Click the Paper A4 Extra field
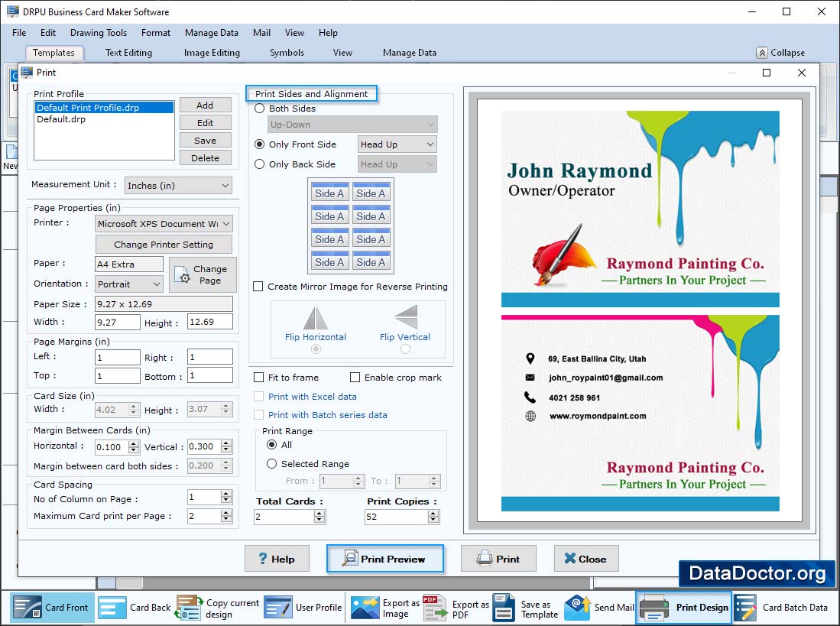The image size is (840, 626). coord(129,264)
